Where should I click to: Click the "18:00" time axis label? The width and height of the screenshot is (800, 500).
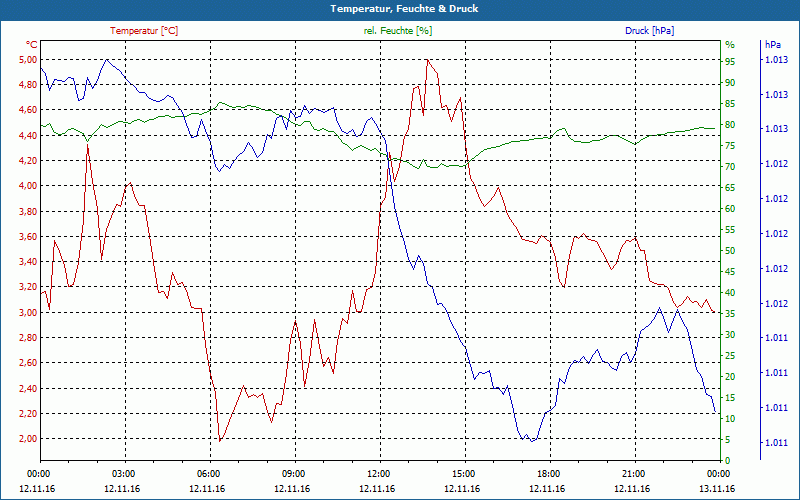(x=547, y=474)
